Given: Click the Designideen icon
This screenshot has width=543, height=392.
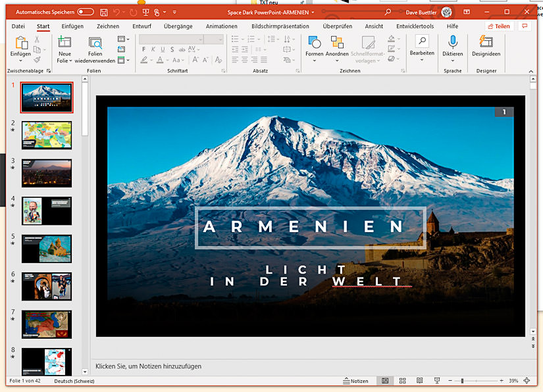Looking at the screenshot, I should click(x=486, y=41).
